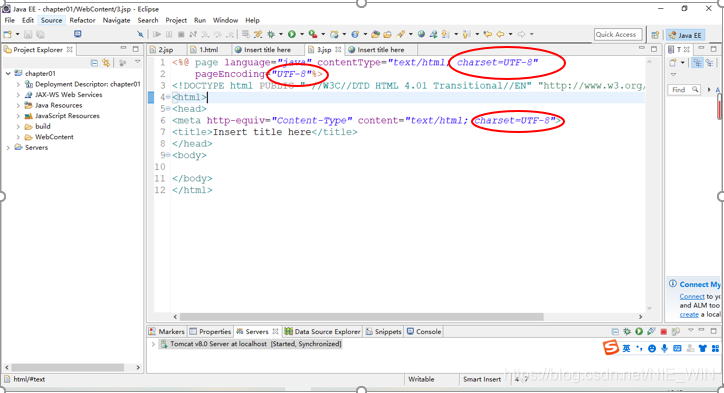
Task: Open the Markers tab
Action: coord(167,332)
